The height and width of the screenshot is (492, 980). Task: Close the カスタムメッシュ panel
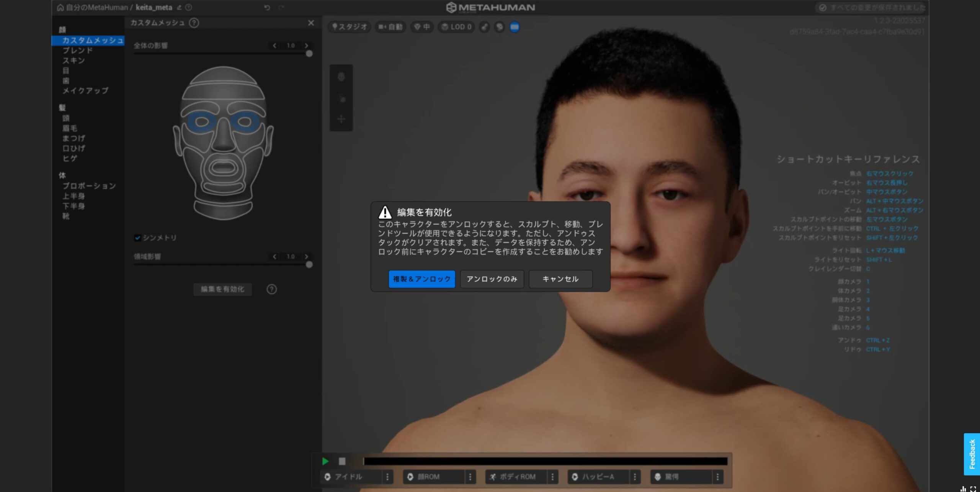point(311,23)
